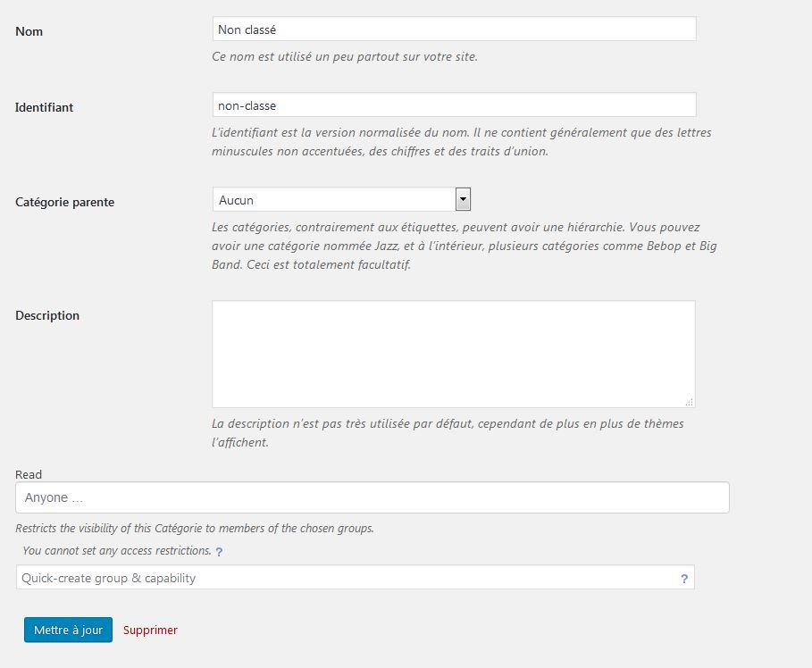Screen dimensions: 812x668
Task: Click the 'Ce nom est utilisé' hint text
Action: click(344, 56)
